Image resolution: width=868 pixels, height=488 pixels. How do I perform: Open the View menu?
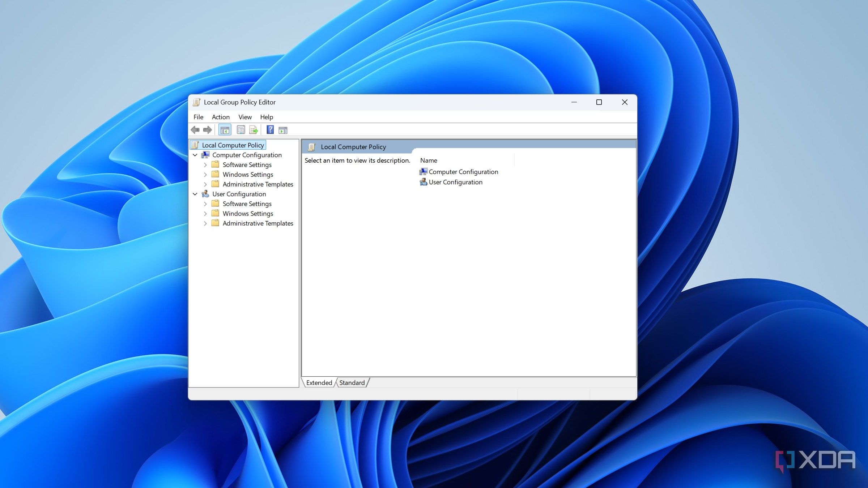(x=245, y=117)
